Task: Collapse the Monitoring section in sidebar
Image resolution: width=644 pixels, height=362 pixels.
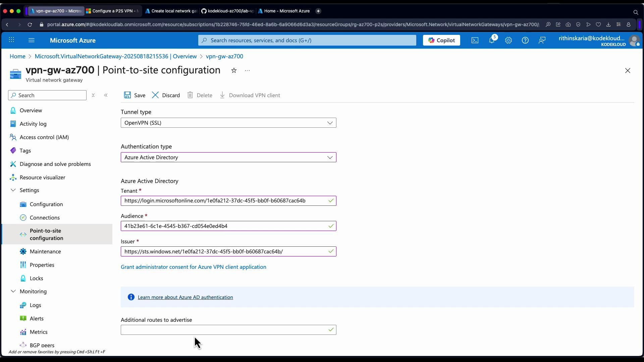Action: (13, 291)
